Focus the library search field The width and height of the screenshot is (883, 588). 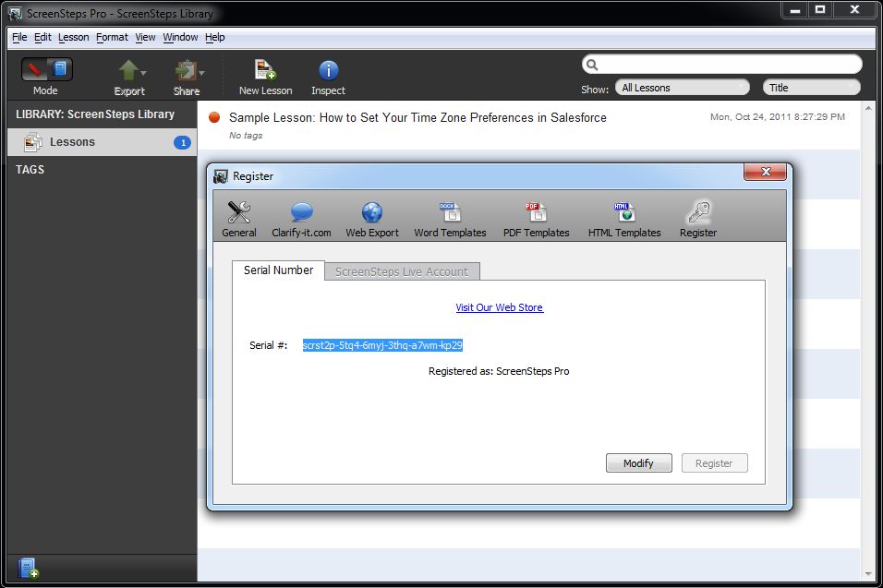tap(722, 64)
